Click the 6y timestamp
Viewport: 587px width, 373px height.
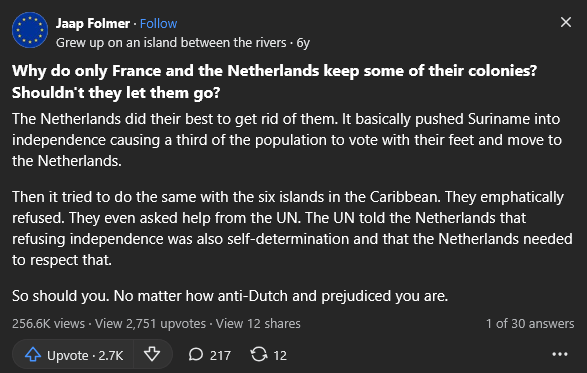click(303, 43)
